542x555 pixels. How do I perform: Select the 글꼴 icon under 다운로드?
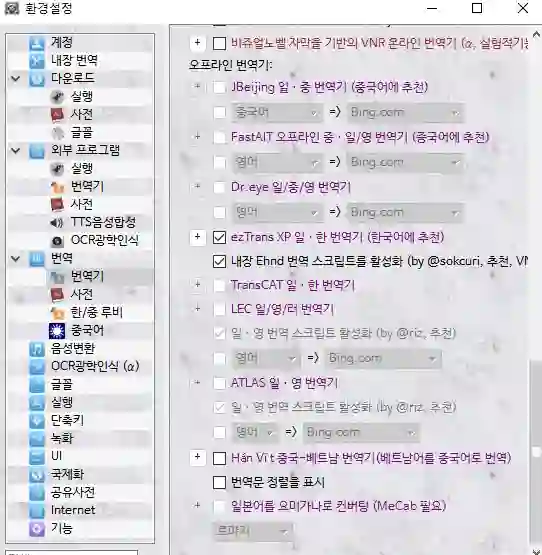(57, 133)
